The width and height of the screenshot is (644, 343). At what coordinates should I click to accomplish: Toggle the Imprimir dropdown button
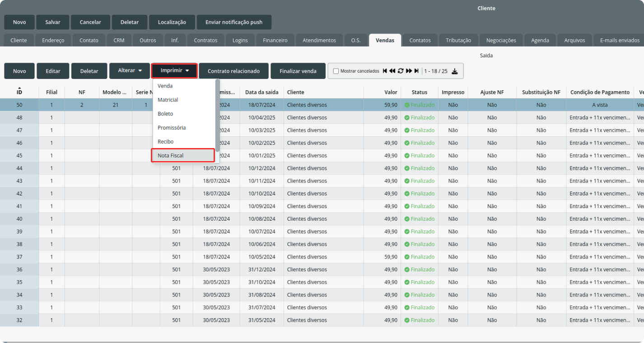click(x=174, y=71)
